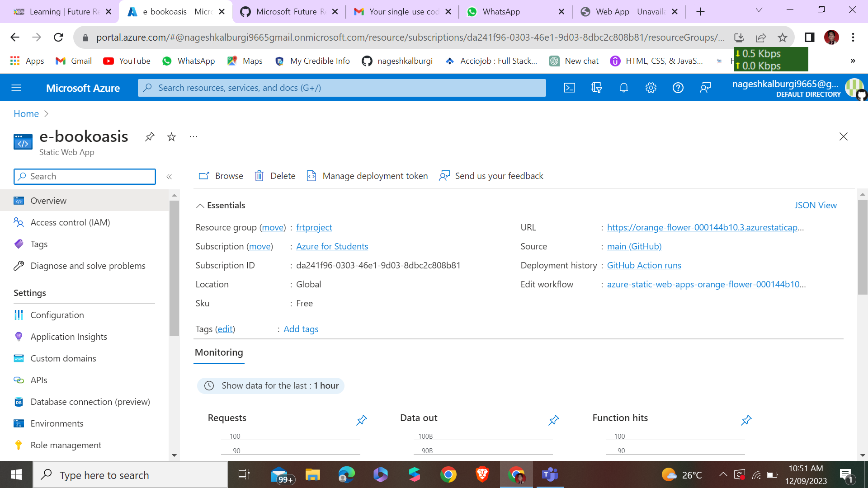Pin the Data out chart
868x488 pixels.
pyautogui.click(x=553, y=420)
